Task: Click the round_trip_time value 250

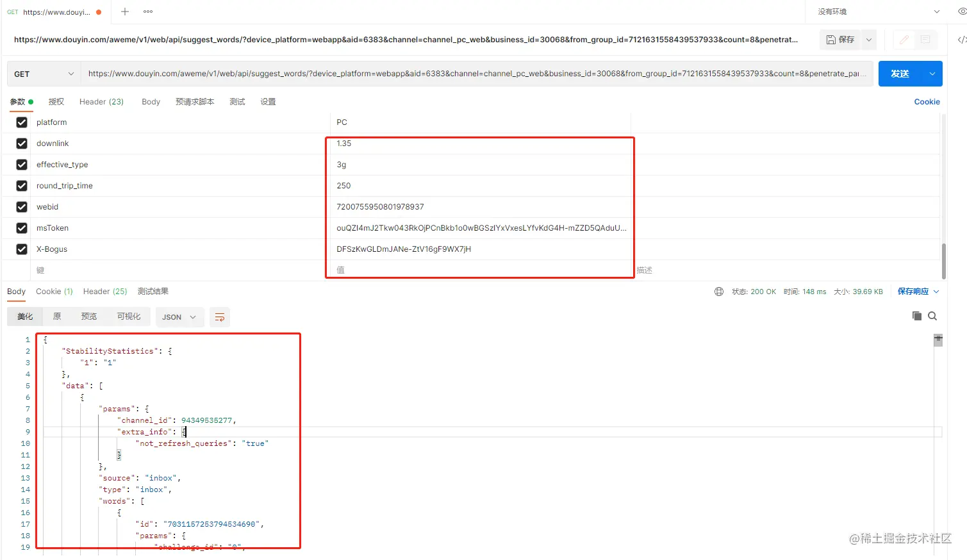Action: 343,186
